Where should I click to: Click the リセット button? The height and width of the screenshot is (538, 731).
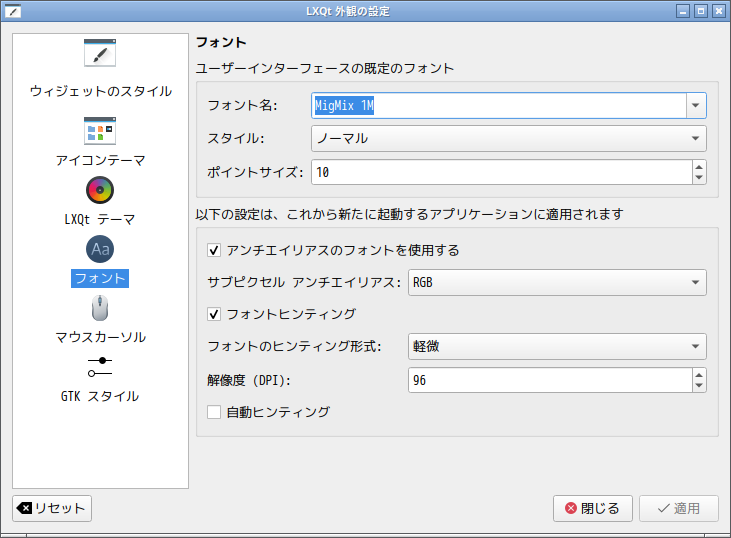(52, 508)
